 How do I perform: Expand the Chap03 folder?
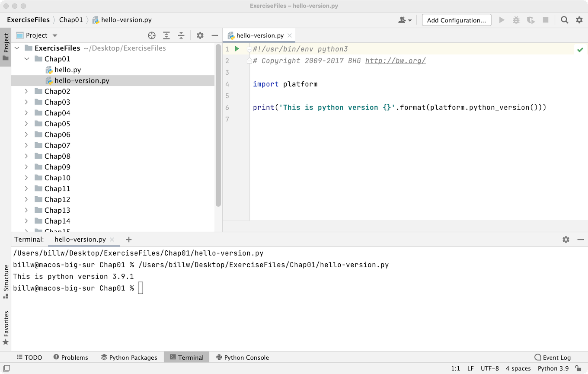(27, 102)
